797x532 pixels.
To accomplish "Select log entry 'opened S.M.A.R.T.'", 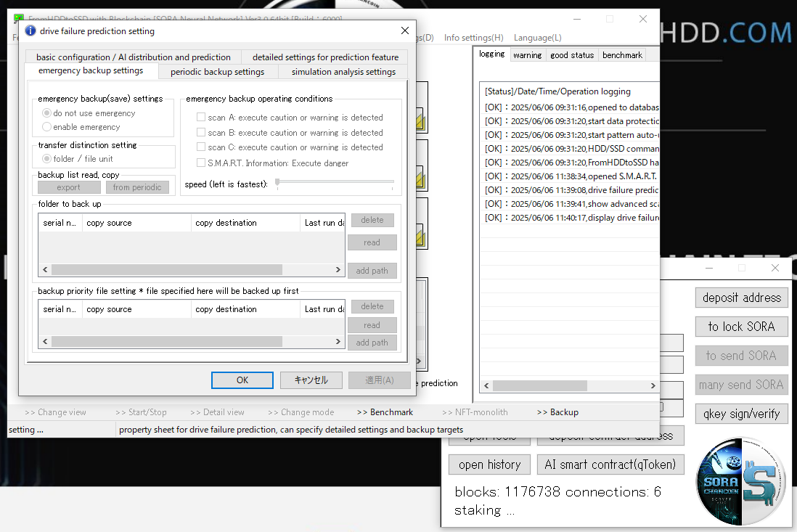I will [571, 176].
